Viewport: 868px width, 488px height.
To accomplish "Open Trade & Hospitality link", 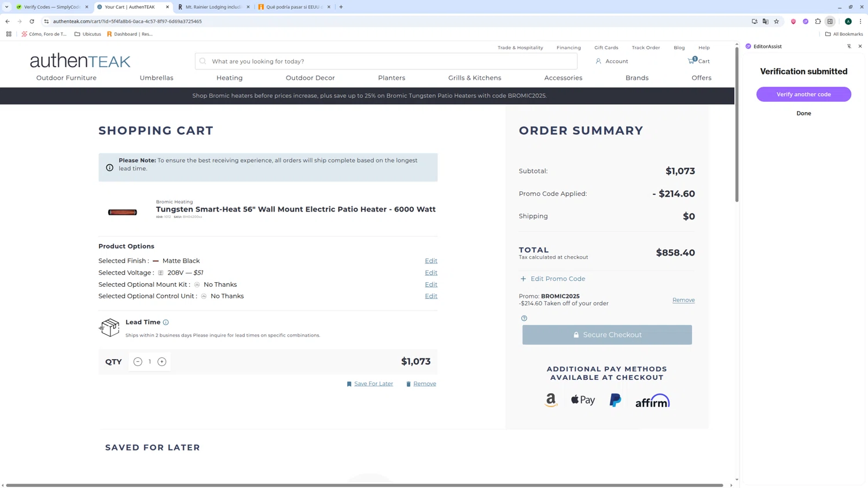I will [520, 47].
